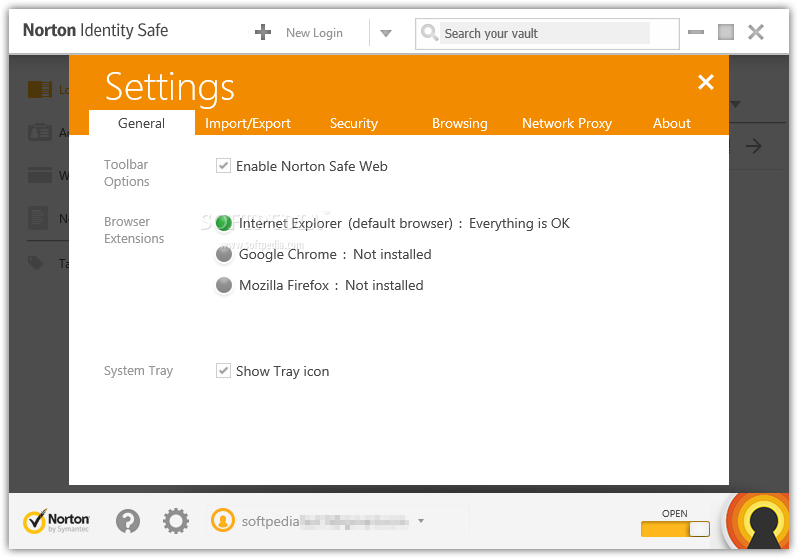The image size is (798, 558).
Task: Minimize the Norton Identity Safe window
Action: [x=696, y=32]
